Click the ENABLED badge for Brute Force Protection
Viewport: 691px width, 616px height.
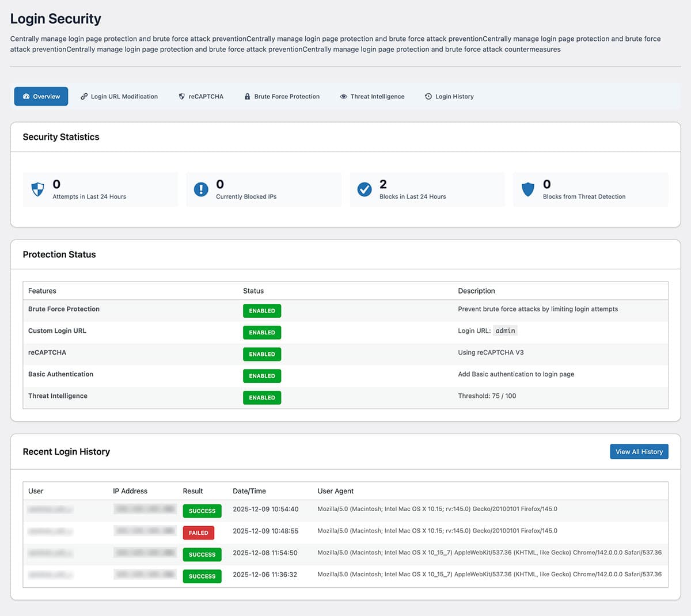(x=262, y=311)
